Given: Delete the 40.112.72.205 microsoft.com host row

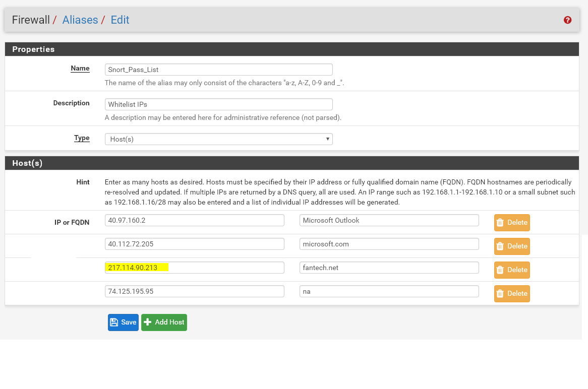Looking at the screenshot, I should 511,246.
